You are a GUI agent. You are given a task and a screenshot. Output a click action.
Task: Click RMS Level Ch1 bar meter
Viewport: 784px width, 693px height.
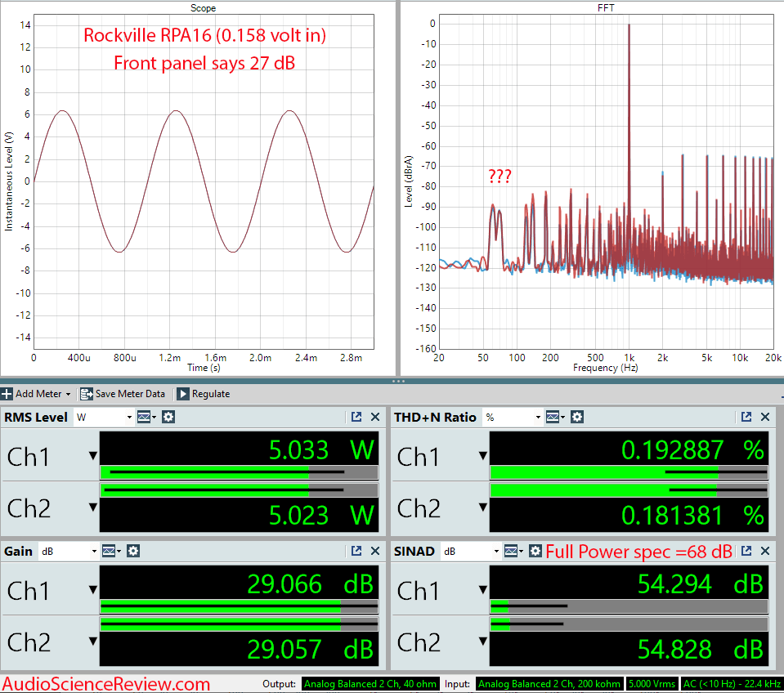coord(239,472)
